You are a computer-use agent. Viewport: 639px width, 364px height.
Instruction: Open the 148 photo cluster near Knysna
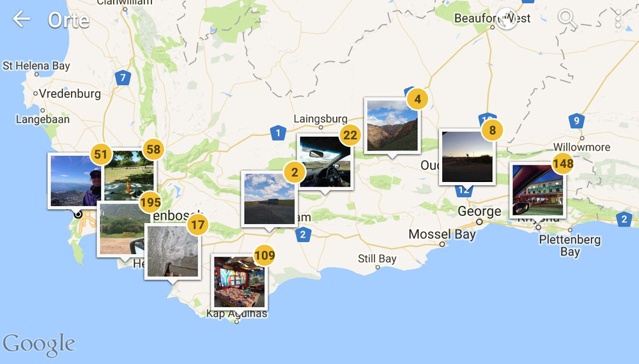(x=538, y=190)
